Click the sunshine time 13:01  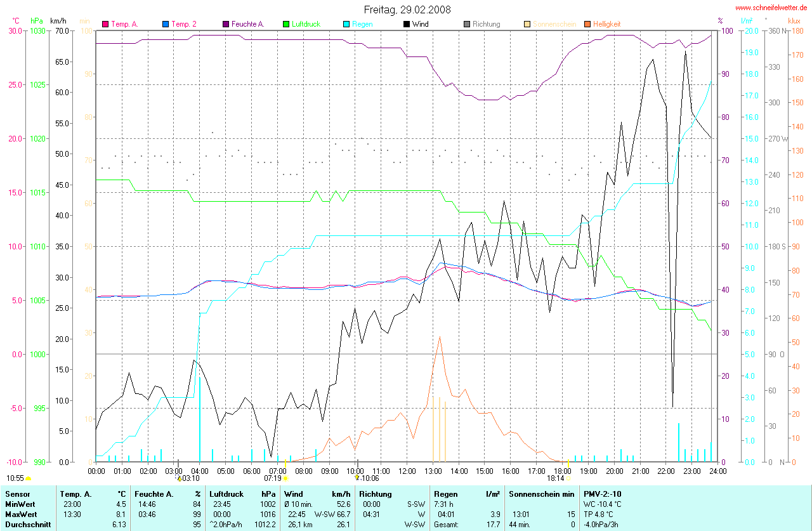[521, 514]
